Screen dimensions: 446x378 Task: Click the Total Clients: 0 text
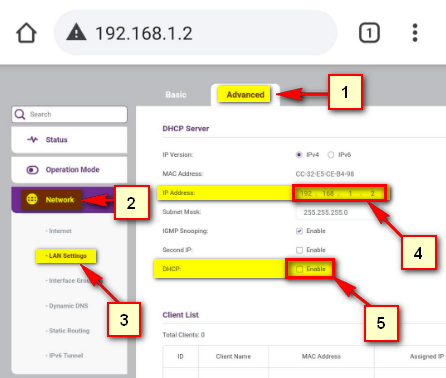pos(183,335)
